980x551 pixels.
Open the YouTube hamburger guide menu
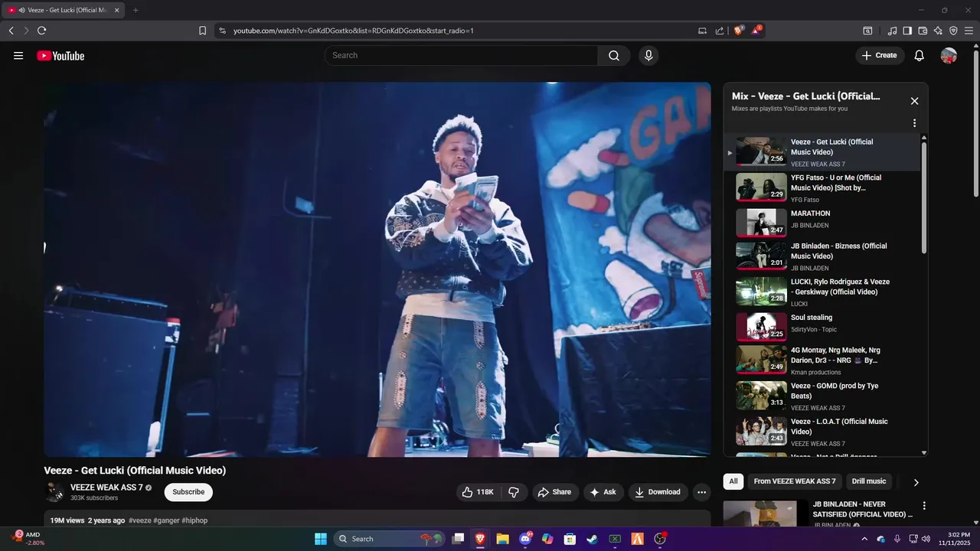(x=18, y=56)
